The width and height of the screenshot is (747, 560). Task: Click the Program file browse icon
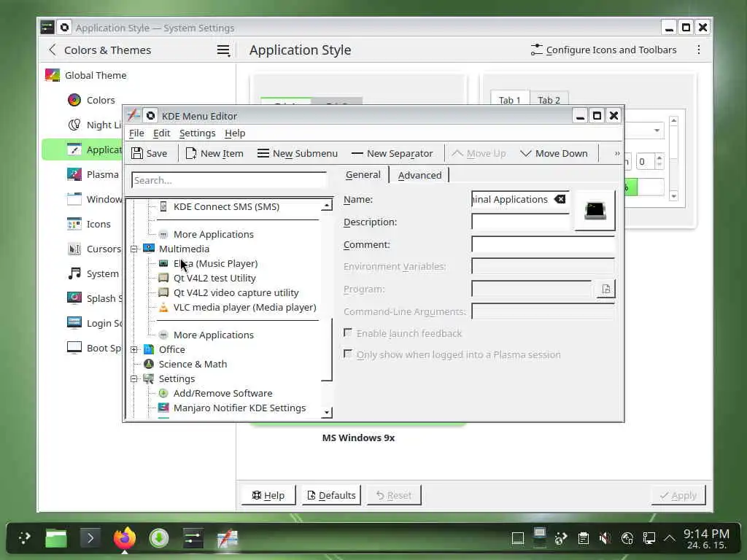click(x=606, y=289)
